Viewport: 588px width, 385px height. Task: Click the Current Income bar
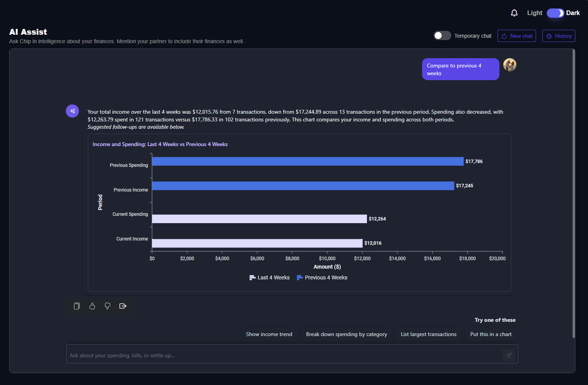[x=257, y=243]
